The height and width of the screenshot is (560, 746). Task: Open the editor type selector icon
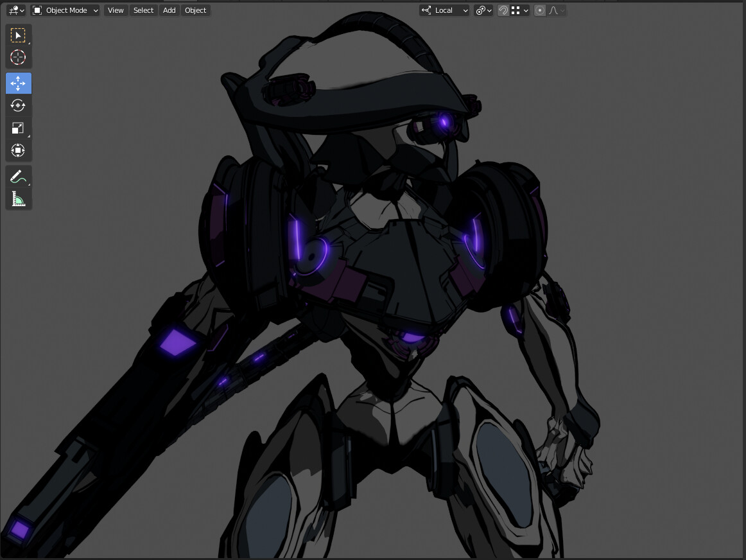13,10
